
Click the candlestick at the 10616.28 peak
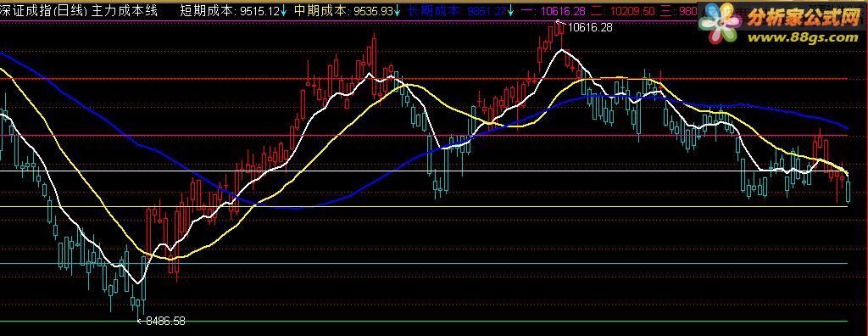point(561,35)
